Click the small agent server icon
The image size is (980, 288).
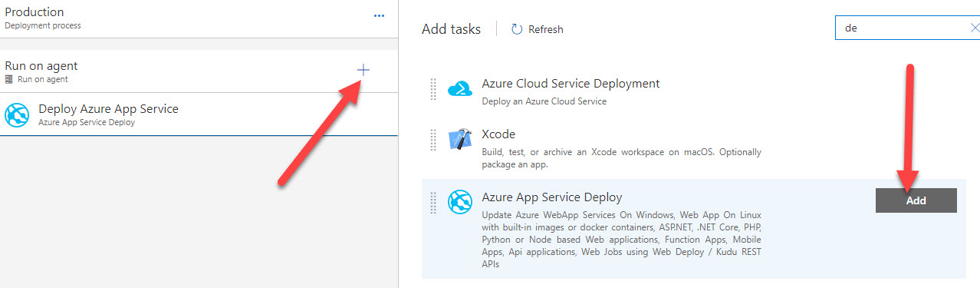(x=9, y=79)
